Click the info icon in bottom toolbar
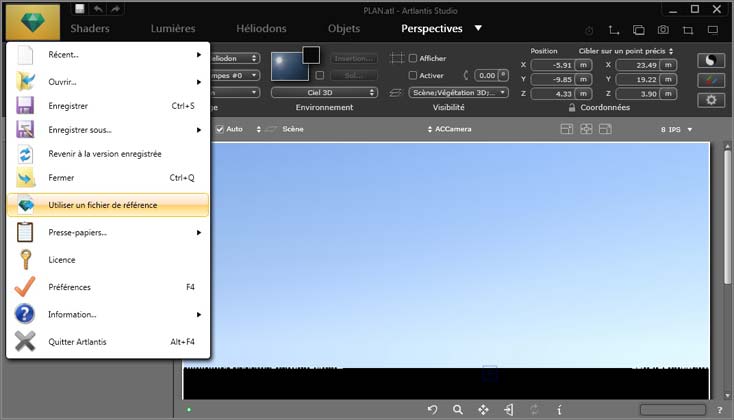 559,409
